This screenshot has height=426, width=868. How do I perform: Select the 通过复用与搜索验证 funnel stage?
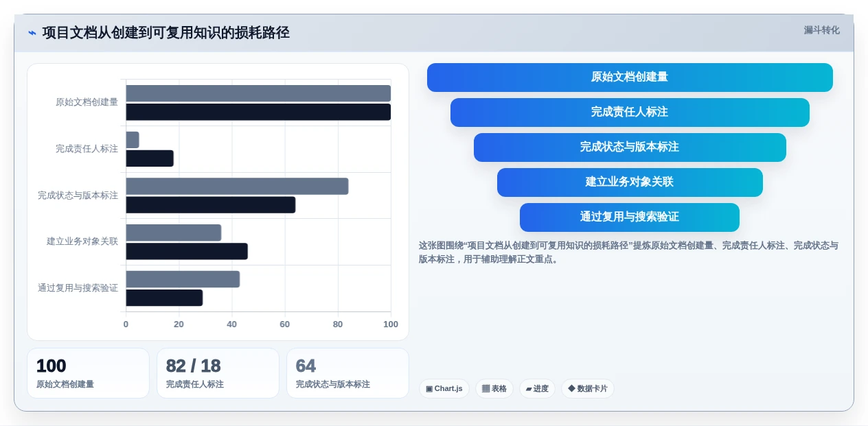(x=630, y=217)
